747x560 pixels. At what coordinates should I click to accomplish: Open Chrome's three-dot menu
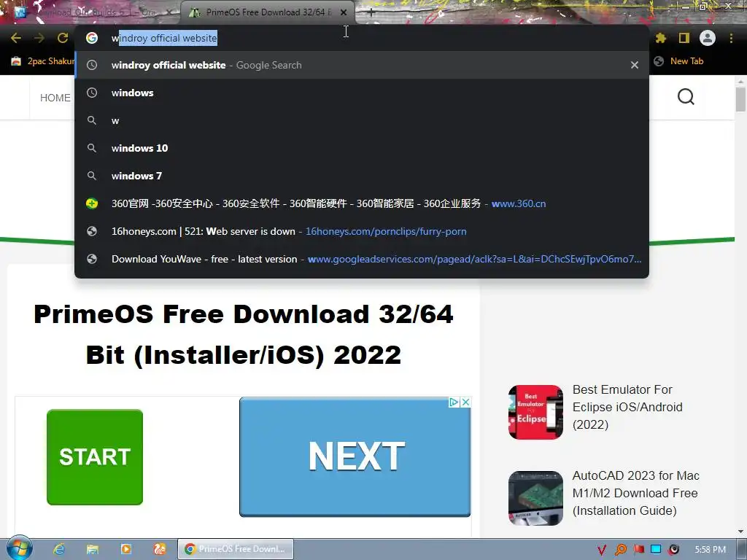pyautogui.click(x=731, y=38)
